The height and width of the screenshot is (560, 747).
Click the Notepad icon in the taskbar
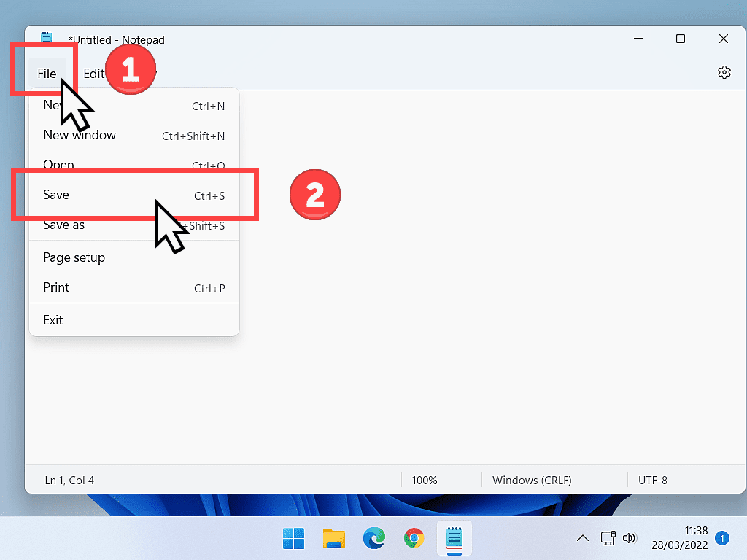click(454, 539)
